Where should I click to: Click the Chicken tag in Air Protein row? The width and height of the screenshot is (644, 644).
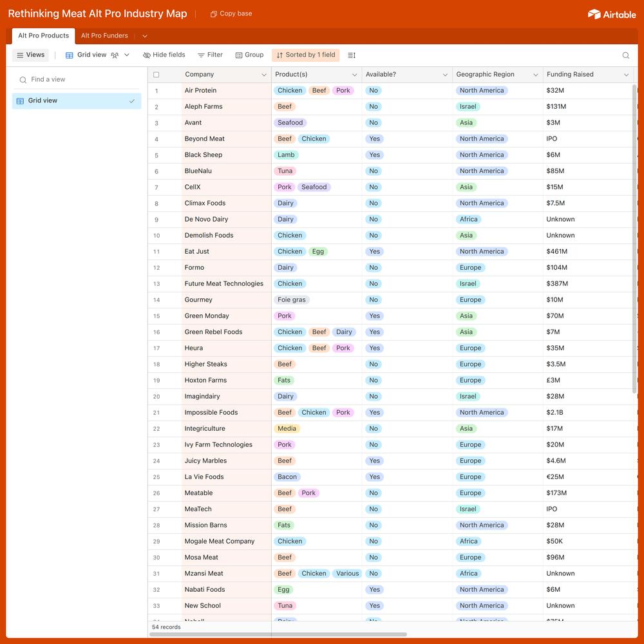(290, 91)
